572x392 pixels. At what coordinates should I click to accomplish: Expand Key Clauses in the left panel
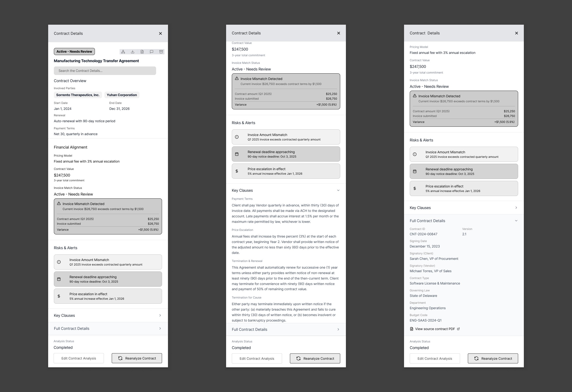click(160, 315)
